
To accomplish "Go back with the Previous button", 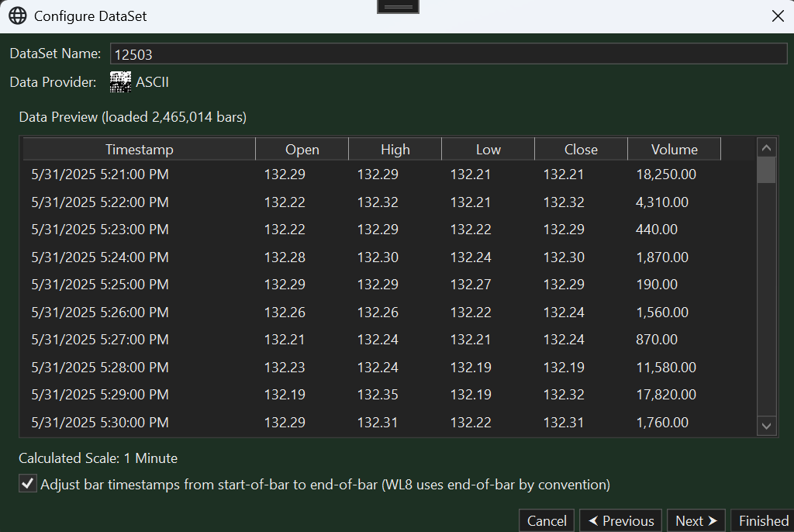I will [620, 521].
